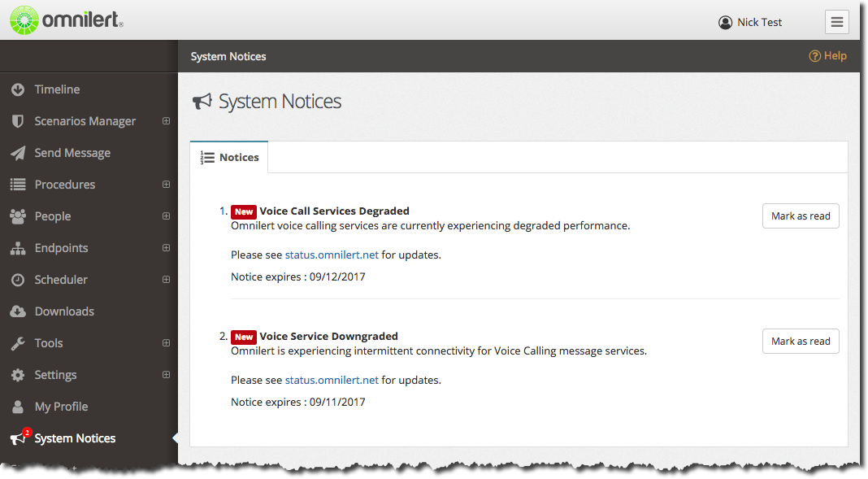Click the New badge on Voice Service Downgraded

point(244,337)
